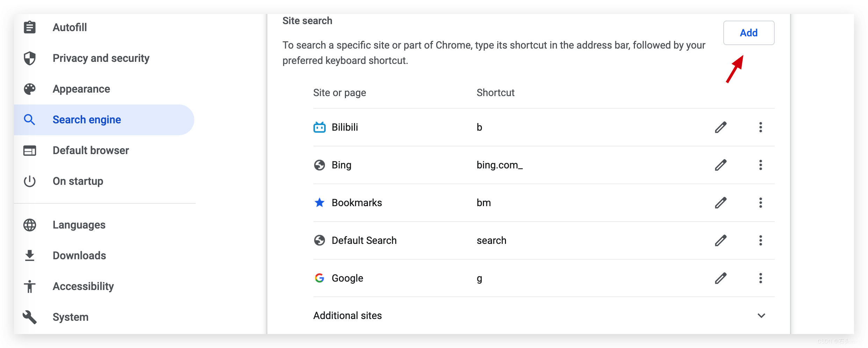Click the Downloads arrow icon
868x348 pixels.
(30, 255)
